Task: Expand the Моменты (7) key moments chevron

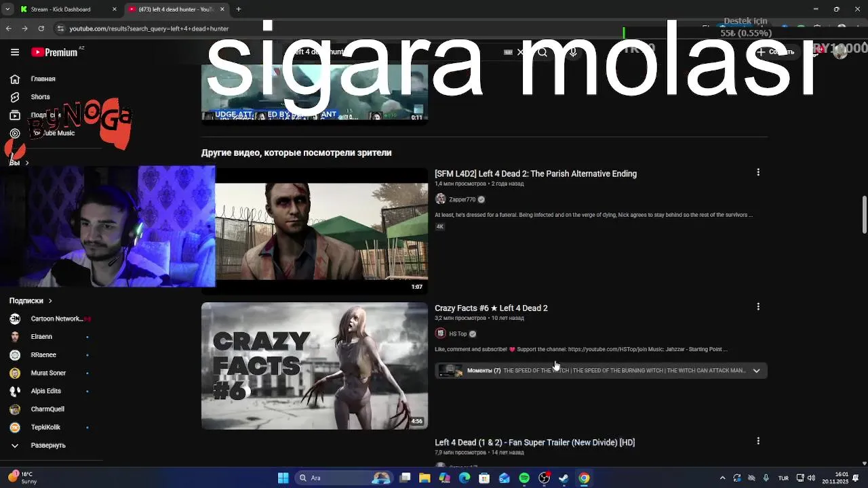Action: (756, 371)
